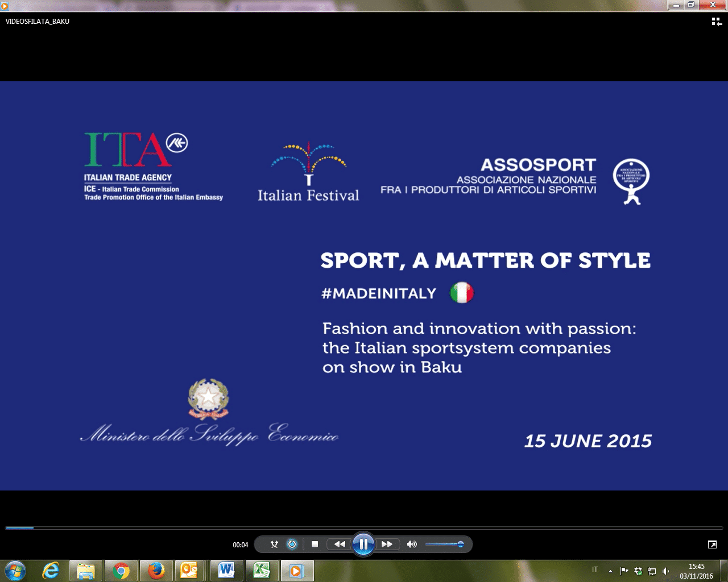Image resolution: width=728 pixels, height=582 pixels.
Task: Mute the player's sound via speaker icon
Action: (x=412, y=544)
